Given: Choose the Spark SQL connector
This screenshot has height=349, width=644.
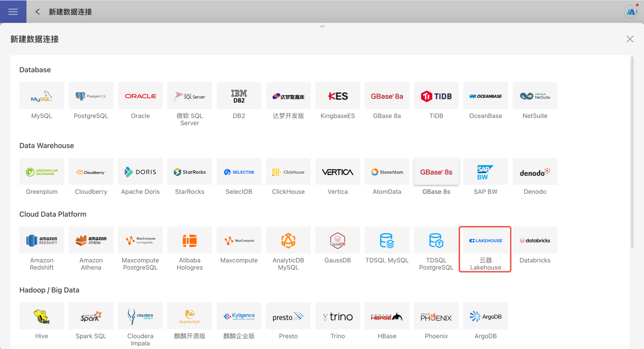Looking at the screenshot, I should pyautogui.click(x=91, y=317).
